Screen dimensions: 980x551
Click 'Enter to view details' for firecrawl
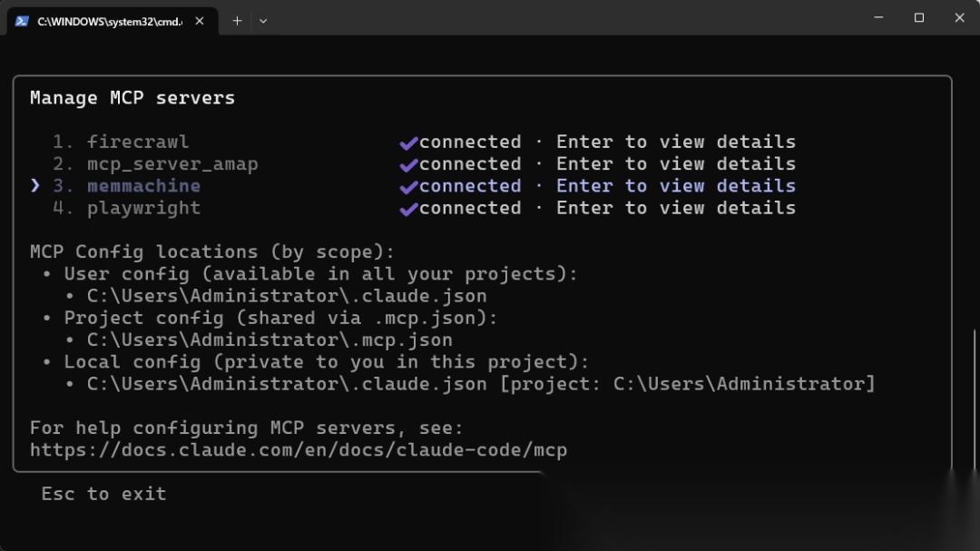pyautogui.click(x=676, y=142)
